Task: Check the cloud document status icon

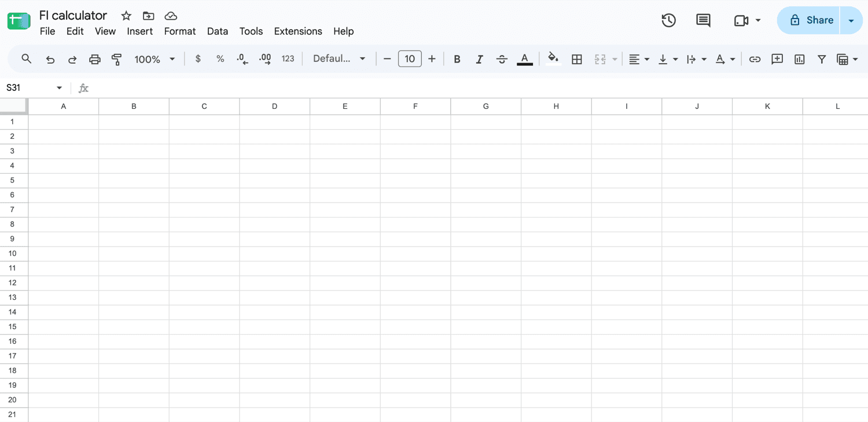Action: click(x=171, y=16)
